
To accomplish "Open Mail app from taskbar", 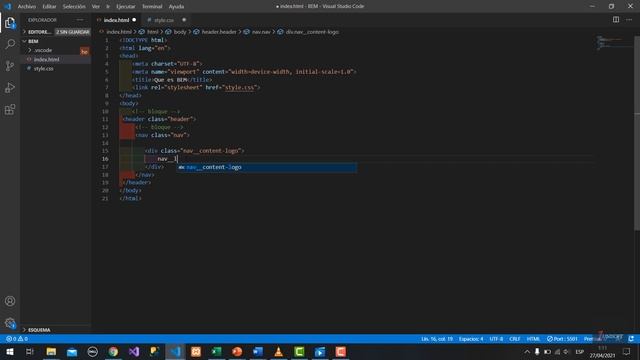I will [x=72, y=351].
